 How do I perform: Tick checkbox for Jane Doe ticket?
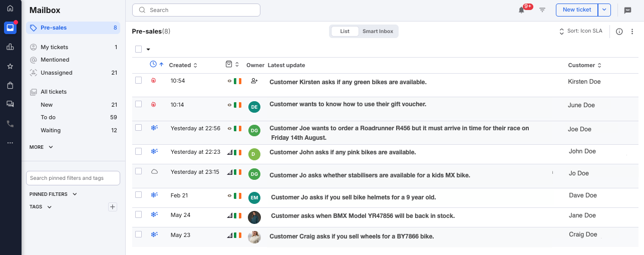point(139,214)
